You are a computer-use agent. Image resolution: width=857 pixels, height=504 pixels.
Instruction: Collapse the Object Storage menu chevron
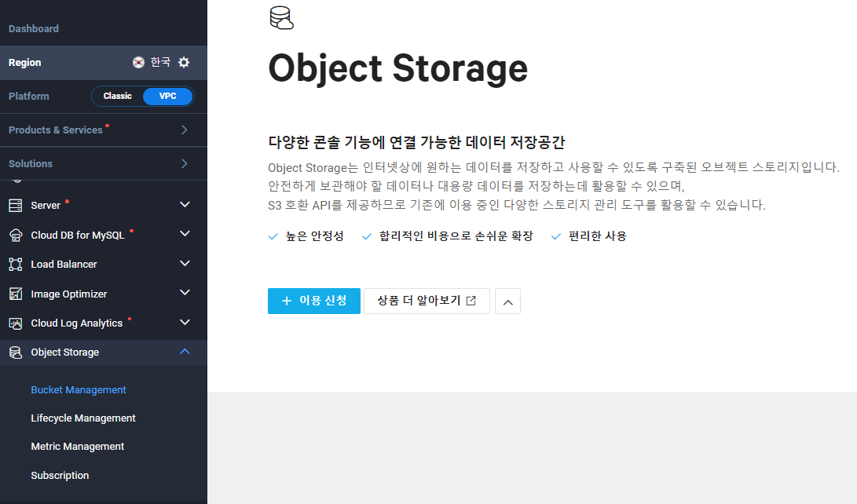pos(185,352)
